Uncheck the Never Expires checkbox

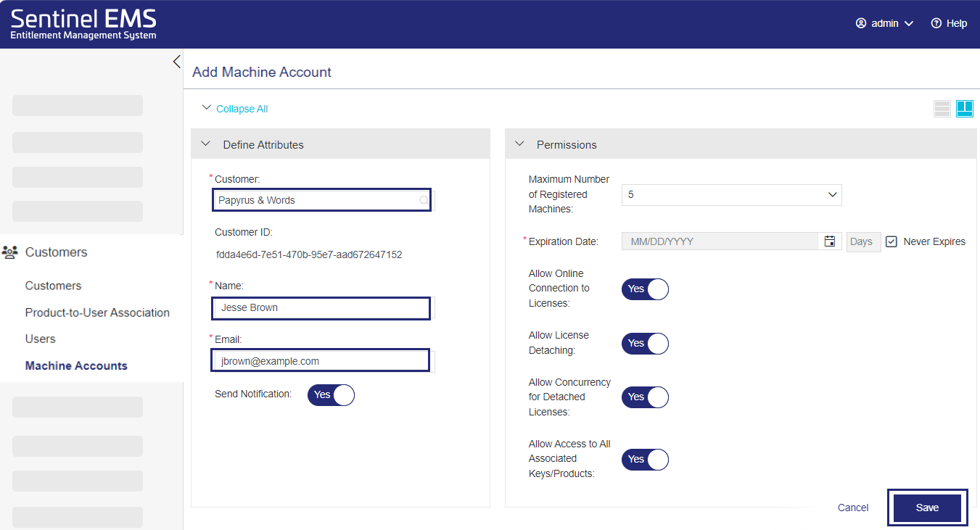coord(892,241)
